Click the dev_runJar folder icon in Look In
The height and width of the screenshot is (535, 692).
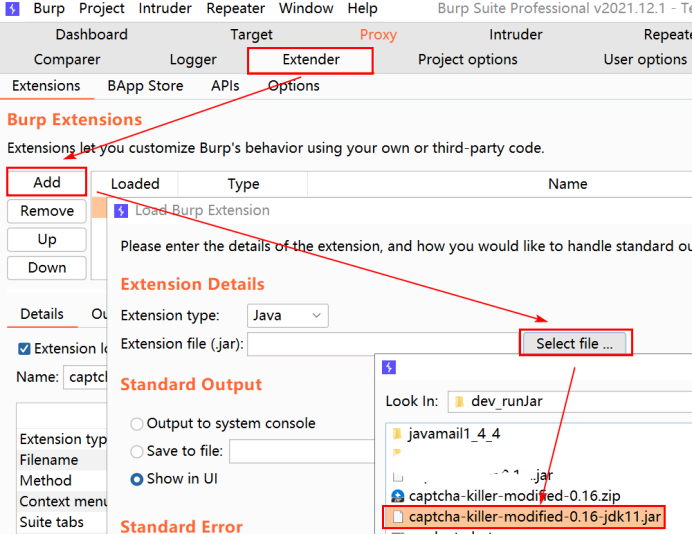(x=459, y=401)
